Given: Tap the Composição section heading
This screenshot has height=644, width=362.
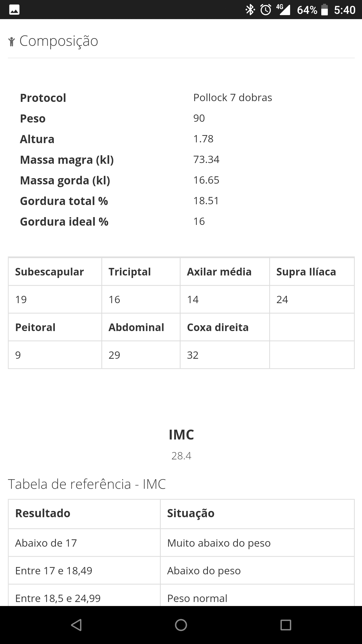Looking at the screenshot, I should pyautogui.click(x=59, y=41).
